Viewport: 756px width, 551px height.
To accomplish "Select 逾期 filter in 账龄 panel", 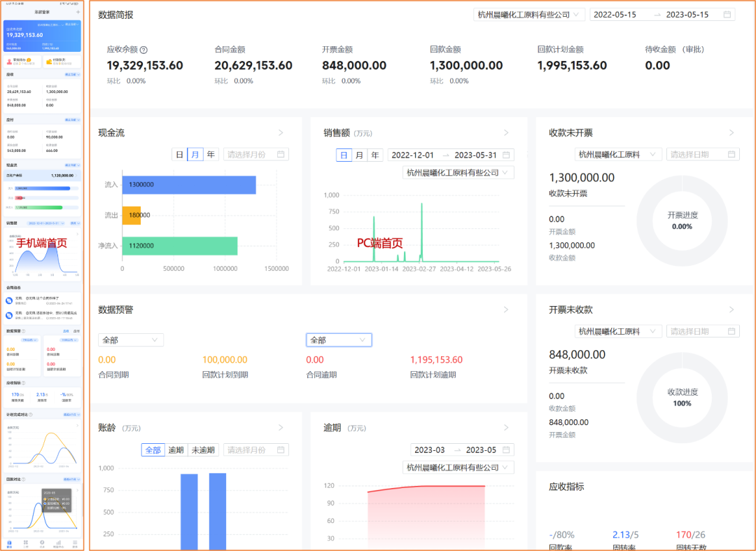I will pos(176,449).
